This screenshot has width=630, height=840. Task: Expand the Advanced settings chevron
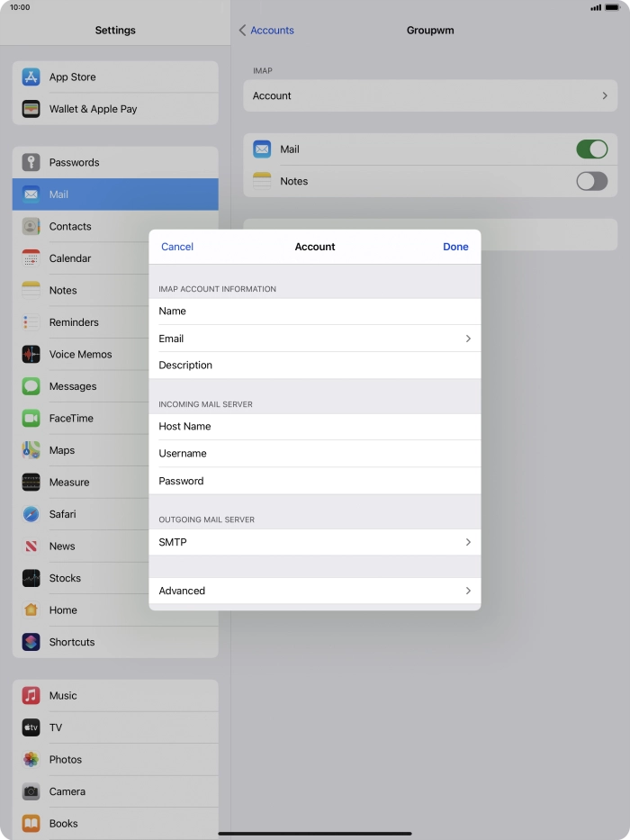(x=468, y=591)
